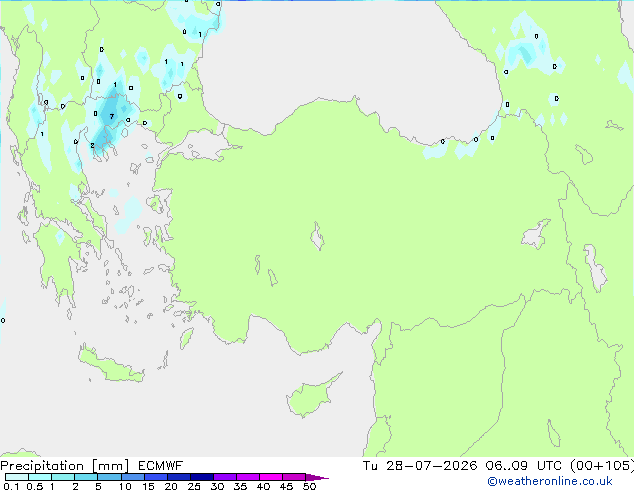Click the '45' legend scale label

tap(286, 486)
